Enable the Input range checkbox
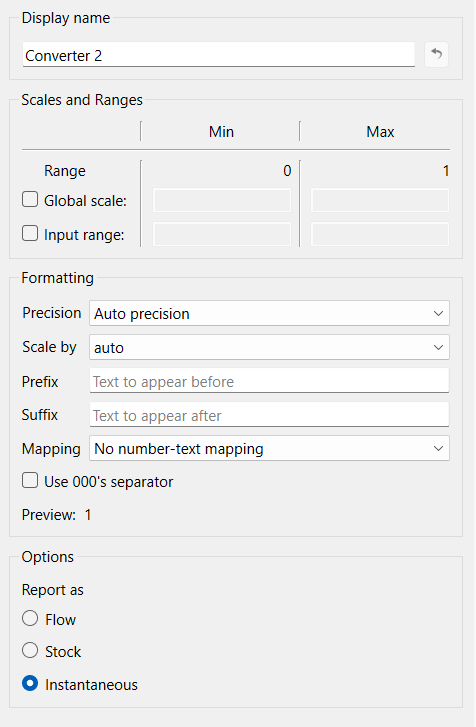This screenshot has width=476, height=727. 30,233
